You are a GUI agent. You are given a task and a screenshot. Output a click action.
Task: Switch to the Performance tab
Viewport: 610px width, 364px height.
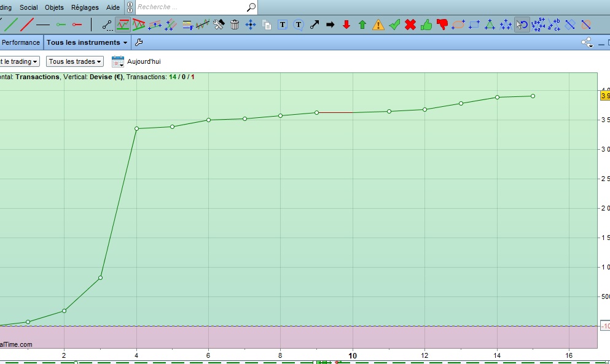20,42
